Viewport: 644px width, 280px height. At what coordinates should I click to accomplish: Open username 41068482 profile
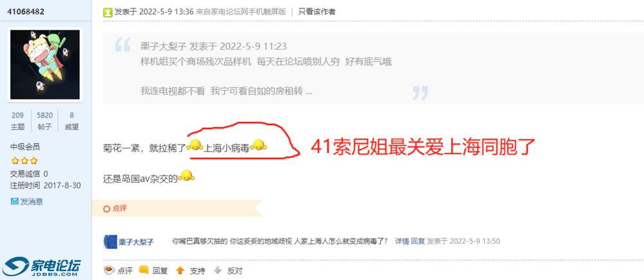click(26, 11)
